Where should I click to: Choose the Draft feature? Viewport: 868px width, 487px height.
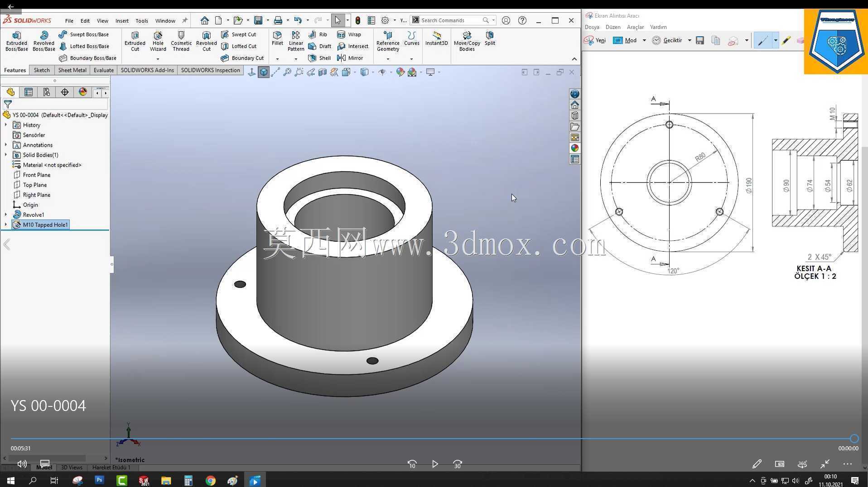pos(319,46)
